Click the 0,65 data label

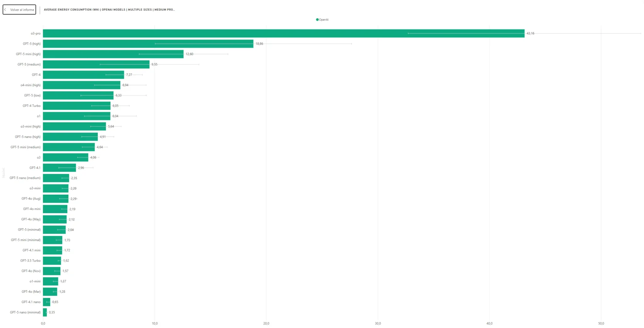[55, 302]
